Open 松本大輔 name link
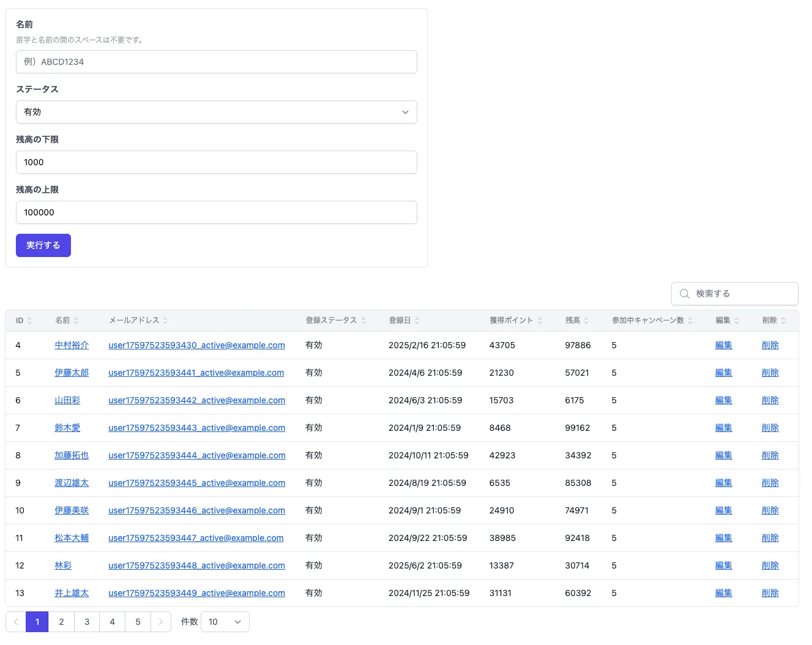Screen dimensions: 812x645 click(72, 538)
